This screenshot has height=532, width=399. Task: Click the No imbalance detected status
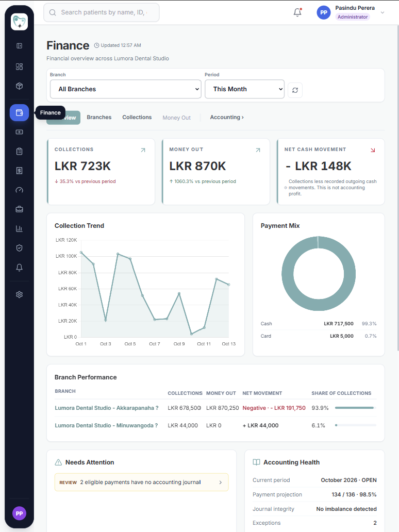pos(346,509)
